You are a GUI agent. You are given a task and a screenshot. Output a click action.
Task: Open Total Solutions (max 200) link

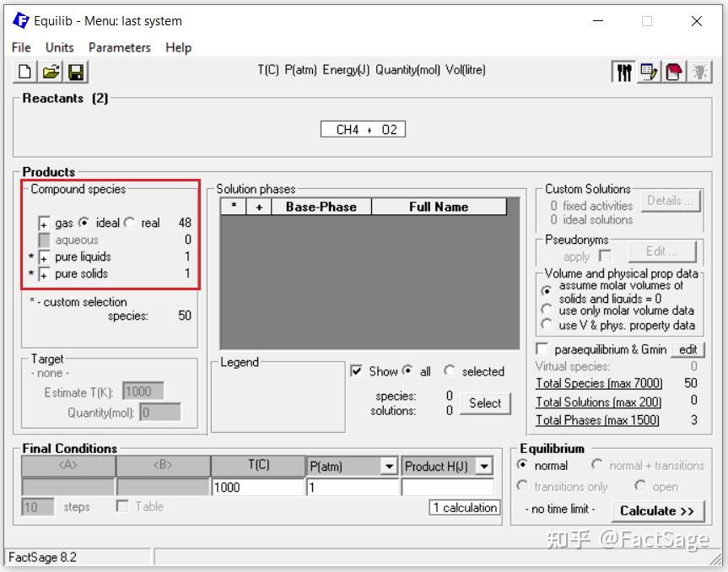pyautogui.click(x=598, y=402)
